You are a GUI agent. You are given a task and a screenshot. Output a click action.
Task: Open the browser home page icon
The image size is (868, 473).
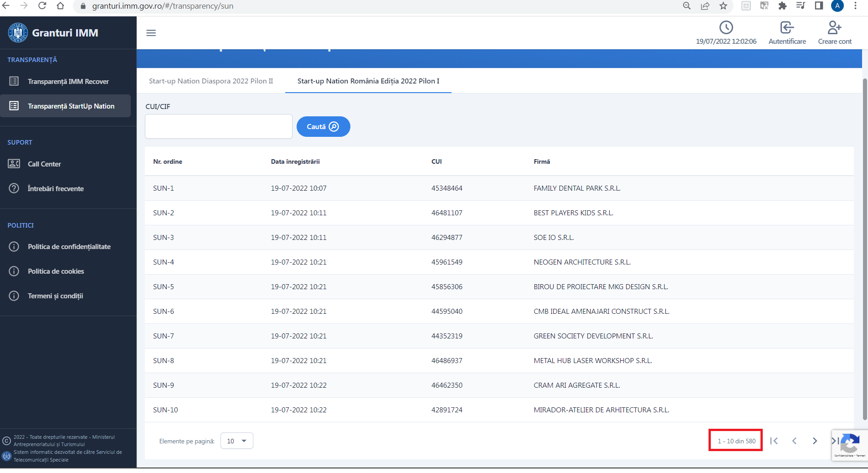point(60,6)
